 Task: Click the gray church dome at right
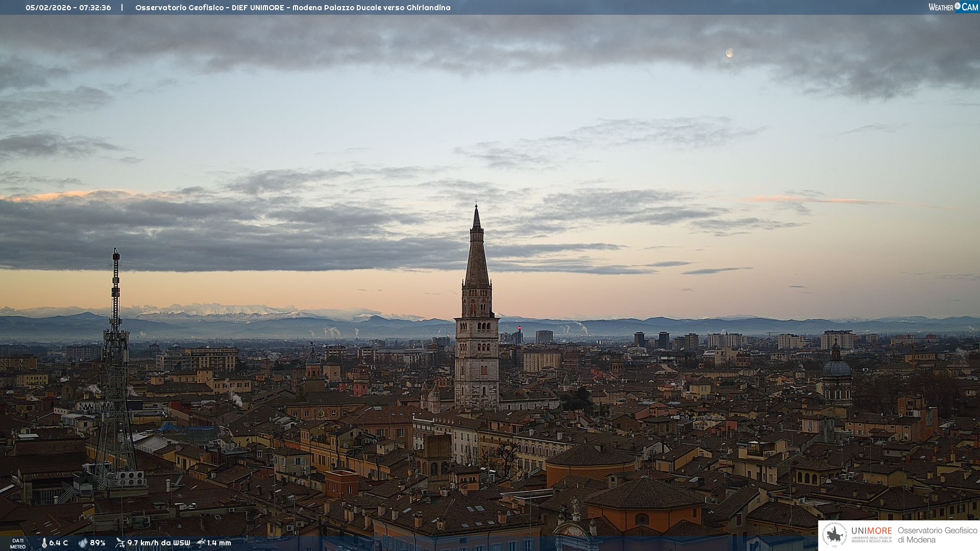coord(836,368)
